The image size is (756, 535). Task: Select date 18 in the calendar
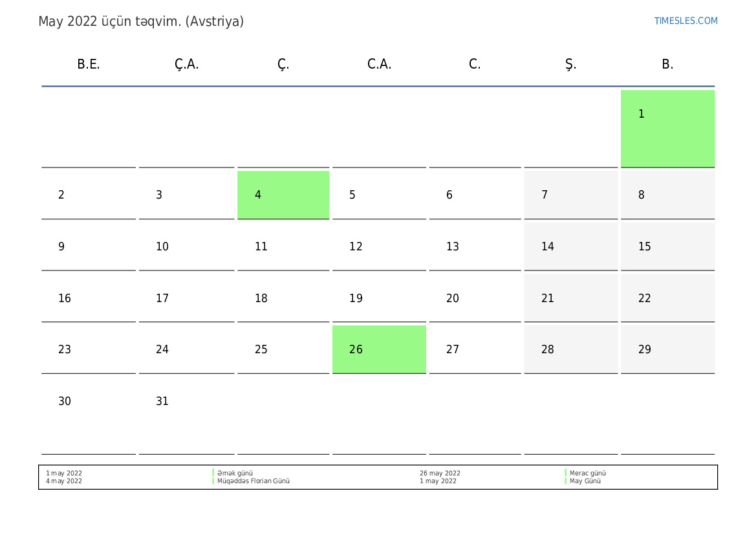tap(283, 298)
